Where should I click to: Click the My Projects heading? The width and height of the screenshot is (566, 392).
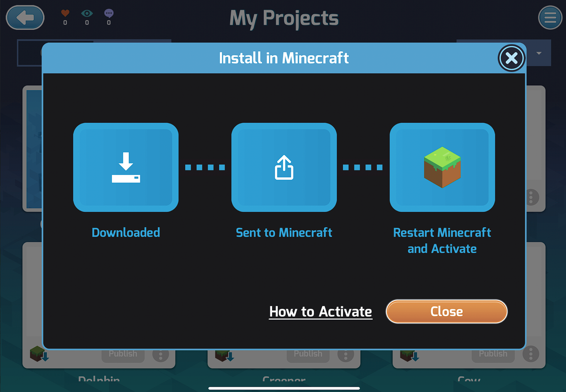coord(284,18)
